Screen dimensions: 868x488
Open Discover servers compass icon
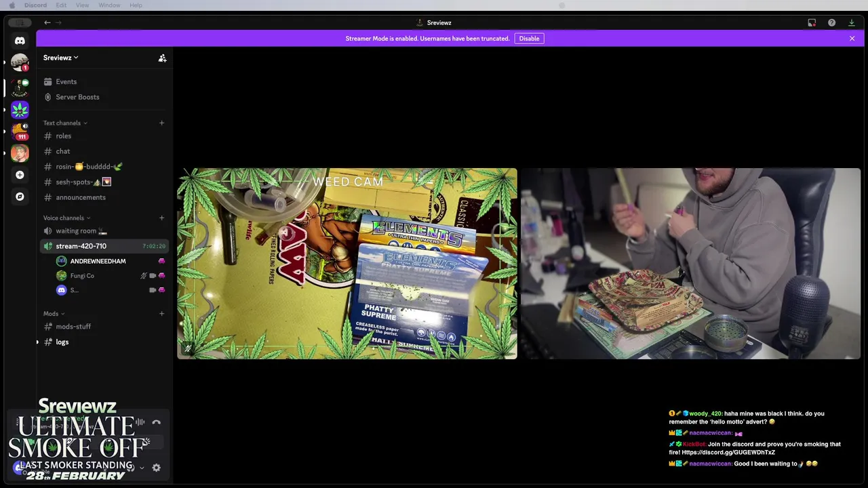pos(20,197)
